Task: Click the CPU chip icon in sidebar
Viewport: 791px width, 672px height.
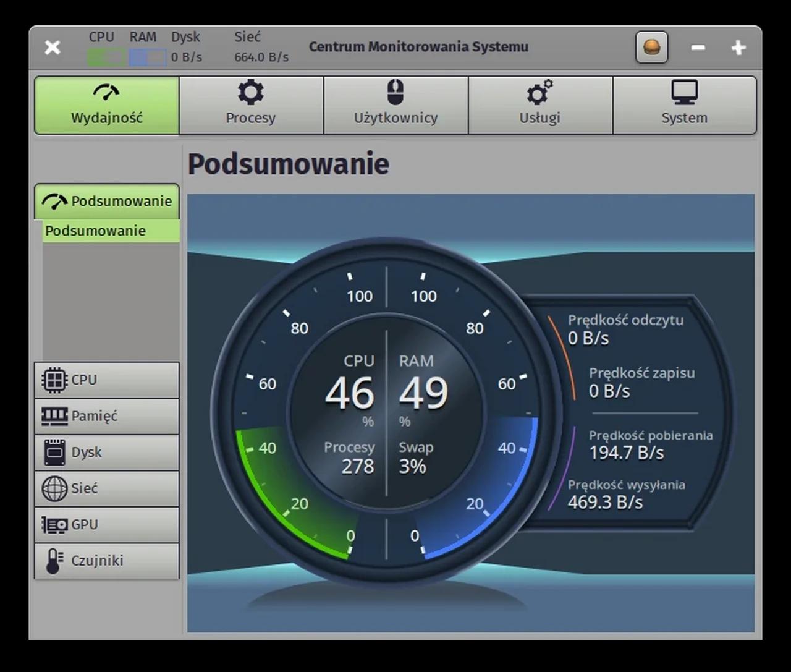Action: [x=54, y=380]
